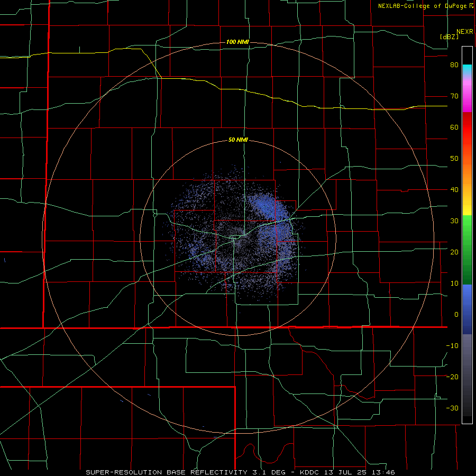Click the 50 NMI range ring label
Viewport: 476px width, 476px height.
coord(238,140)
